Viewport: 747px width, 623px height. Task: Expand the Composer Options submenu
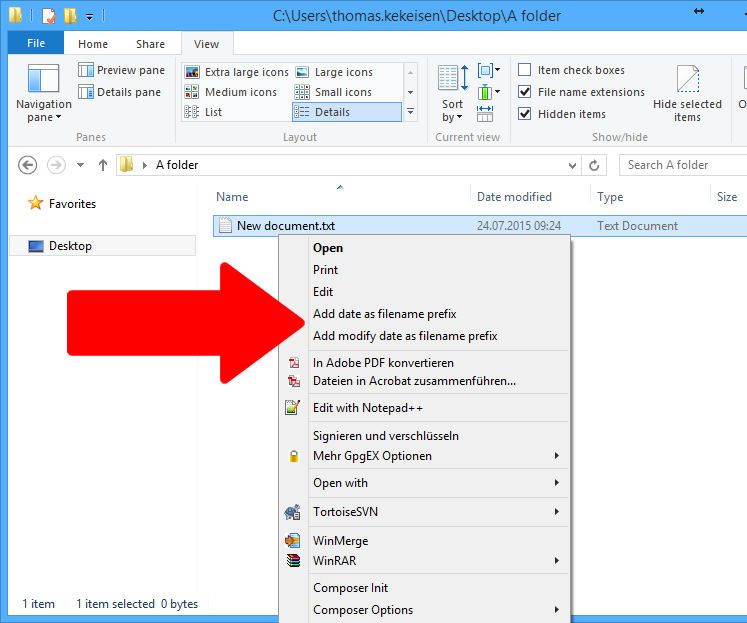[x=556, y=610]
